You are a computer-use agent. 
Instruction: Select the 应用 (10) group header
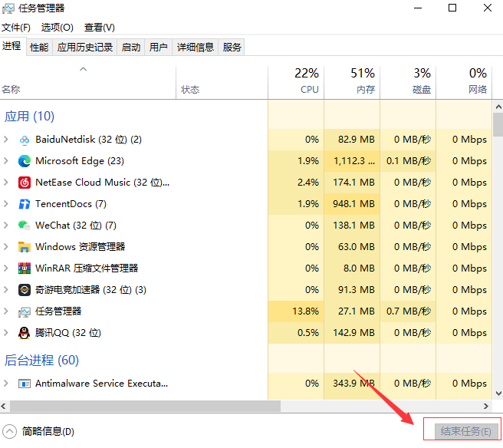click(29, 117)
